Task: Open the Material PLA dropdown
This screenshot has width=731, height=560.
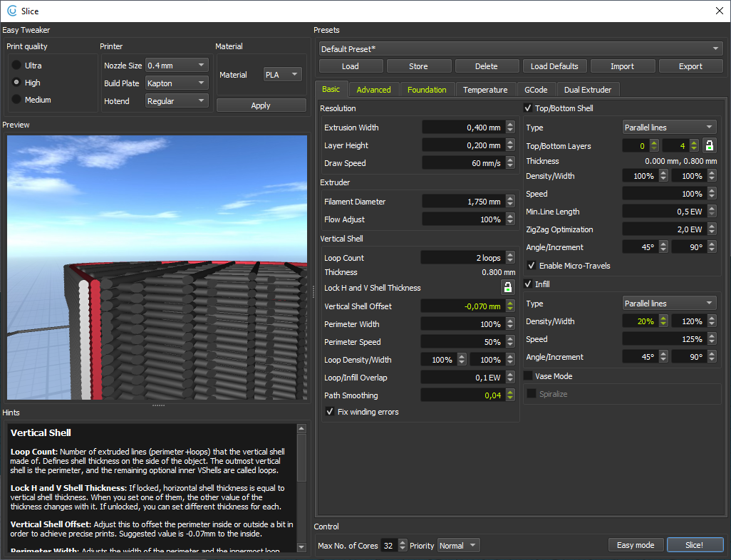Action: coord(283,75)
